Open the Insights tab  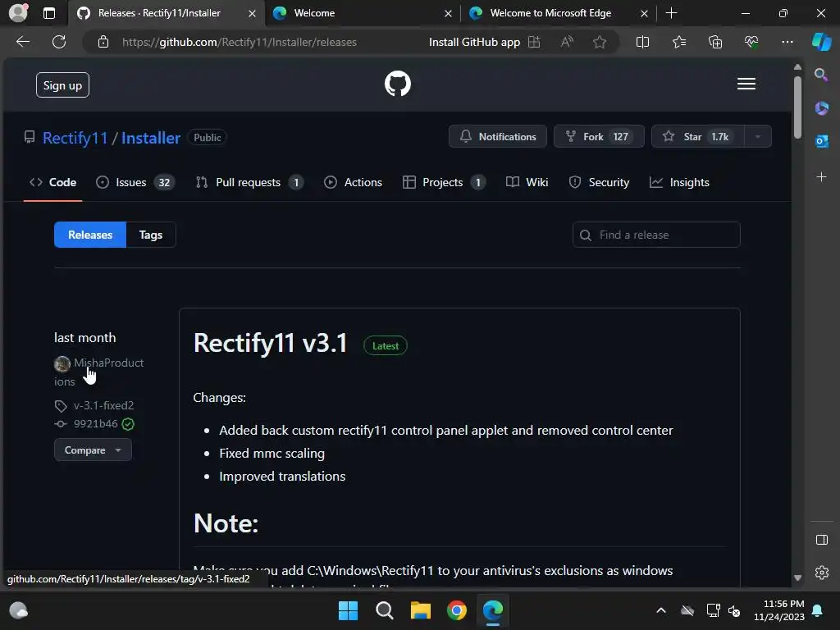coord(679,182)
